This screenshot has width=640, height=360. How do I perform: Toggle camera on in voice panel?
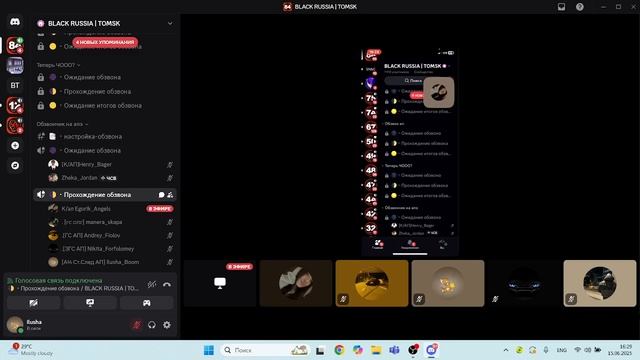coord(33,303)
